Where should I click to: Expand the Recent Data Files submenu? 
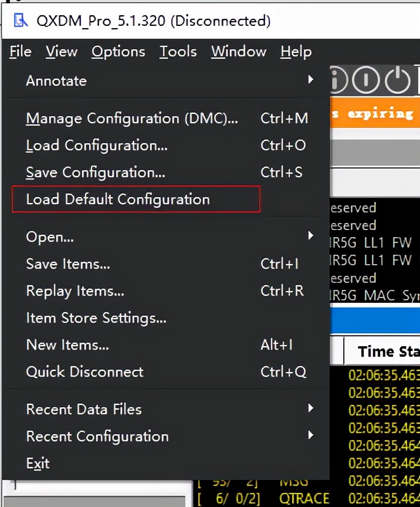pyautogui.click(x=83, y=409)
